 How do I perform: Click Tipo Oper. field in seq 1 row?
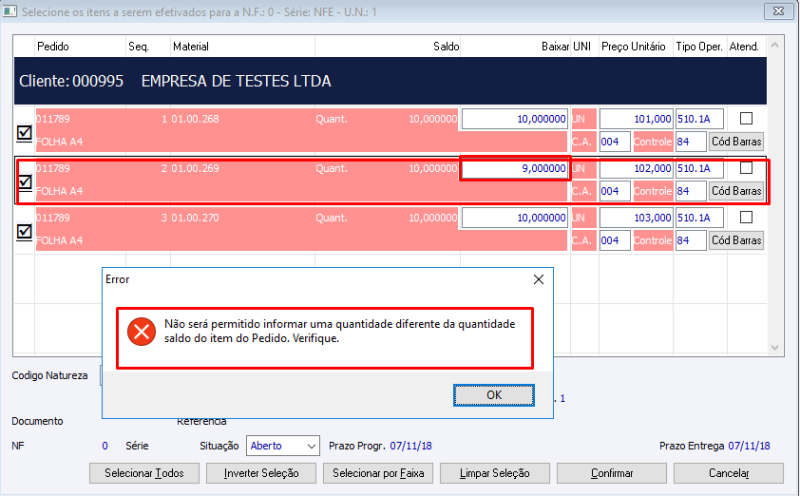pos(699,119)
